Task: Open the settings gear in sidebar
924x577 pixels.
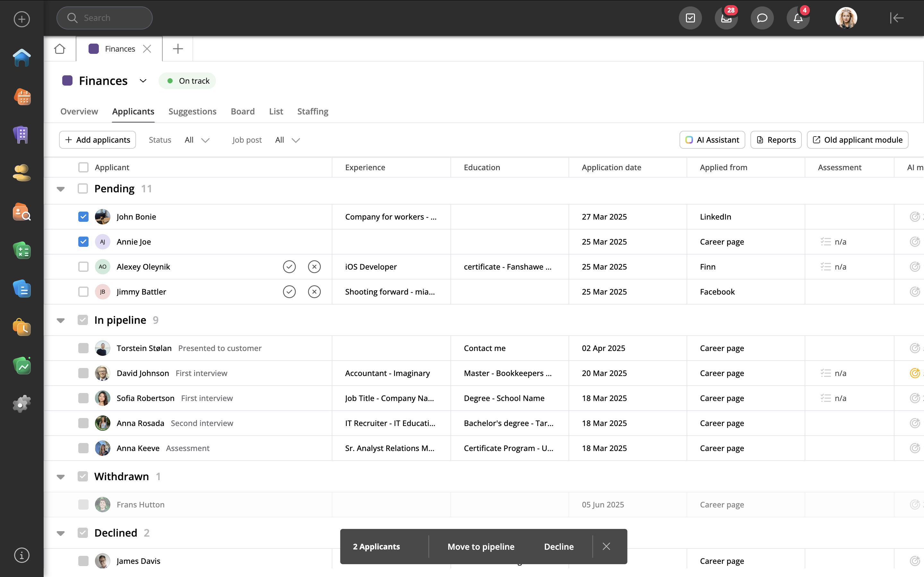Action: point(22,403)
